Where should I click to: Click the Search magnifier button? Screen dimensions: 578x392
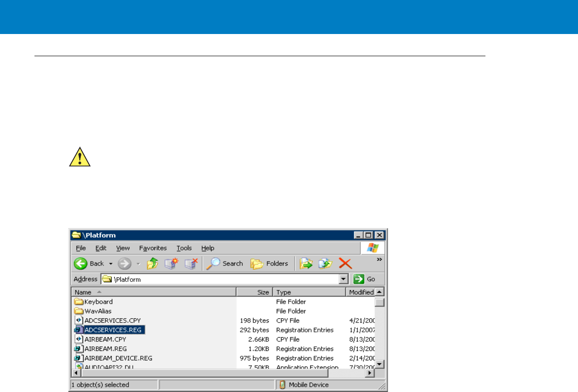[x=225, y=264]
